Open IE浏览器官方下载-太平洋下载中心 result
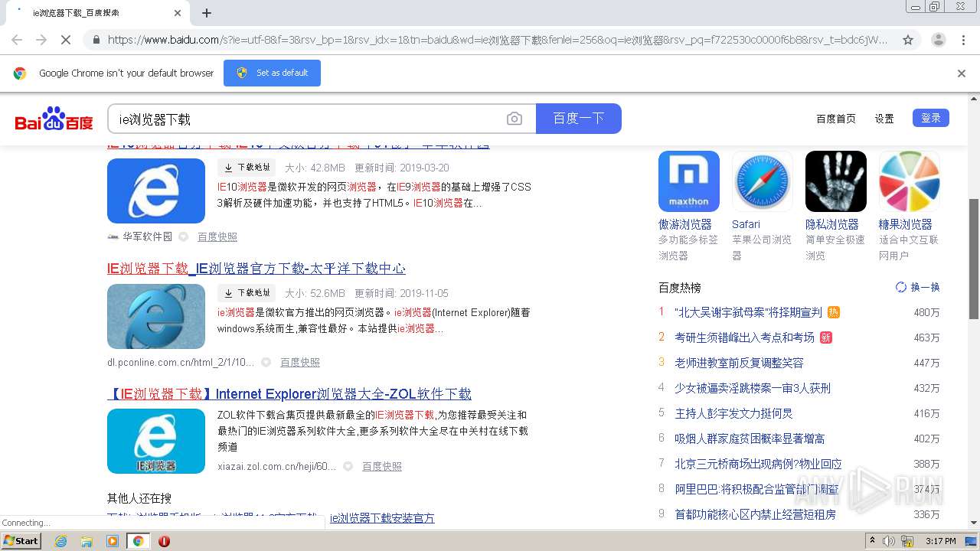This screenshot has height=551, width=980. click(256, 269)
